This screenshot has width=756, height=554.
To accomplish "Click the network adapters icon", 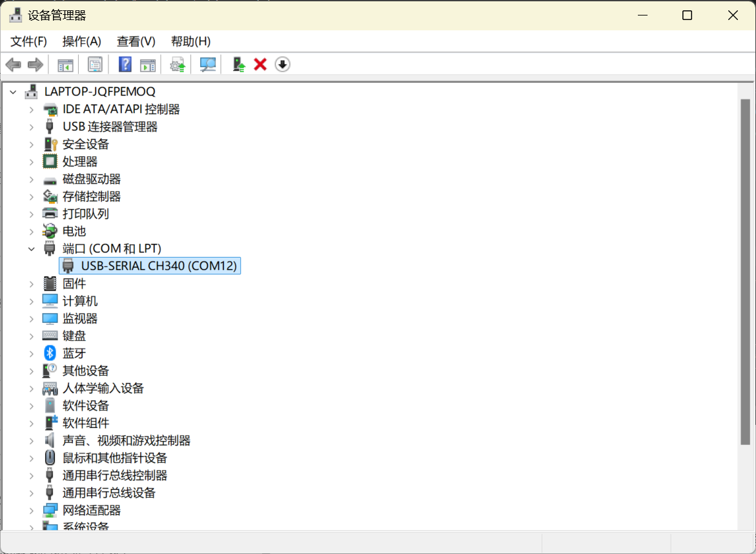I will coord(50,510).
